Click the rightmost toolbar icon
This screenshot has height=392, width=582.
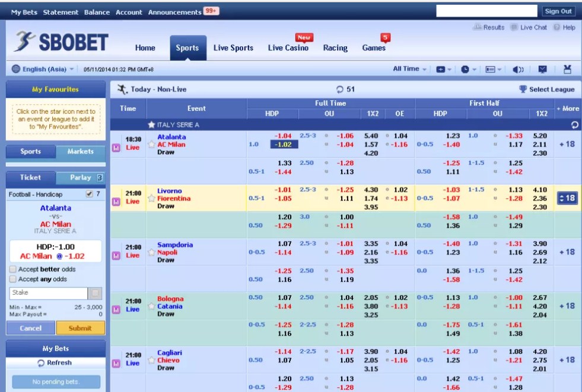click(x=567, y=69)
